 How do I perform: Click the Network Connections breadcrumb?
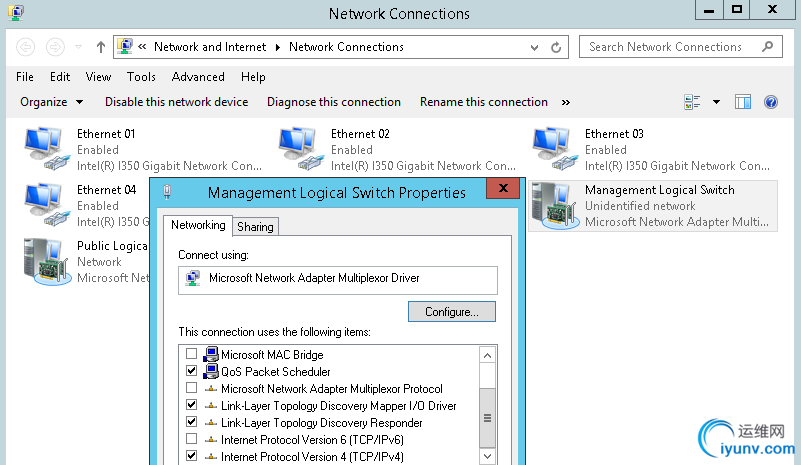click(x=346, y=47)
